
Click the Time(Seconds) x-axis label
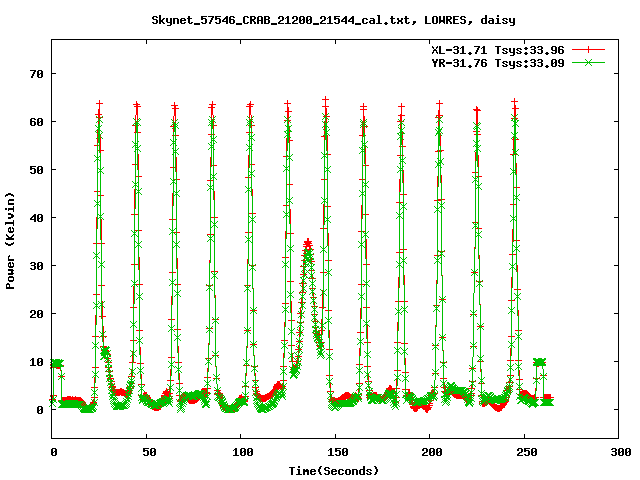(x=334, y=471)
